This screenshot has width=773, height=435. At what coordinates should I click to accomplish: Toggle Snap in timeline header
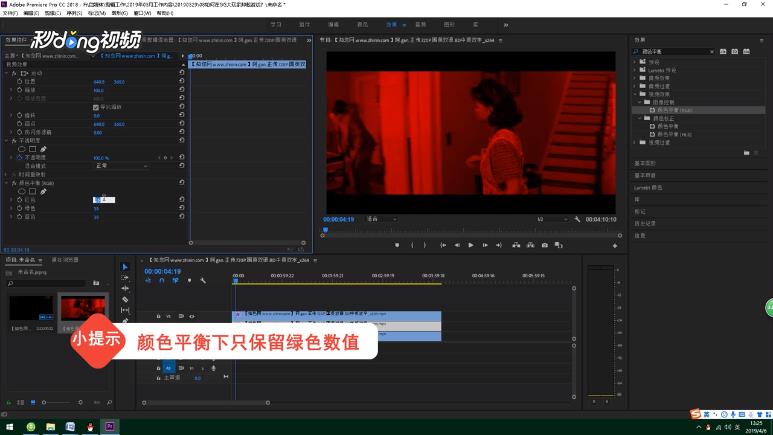[162, 281]
